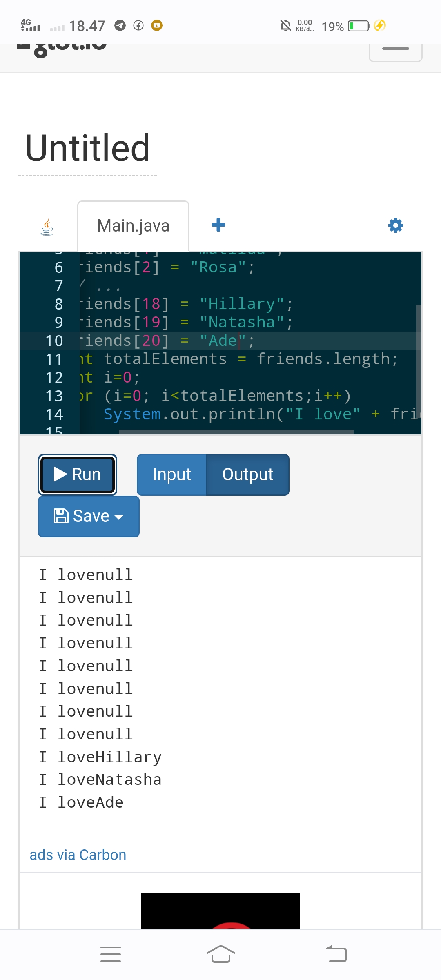Click the for loop line 13

click(215, 396)
